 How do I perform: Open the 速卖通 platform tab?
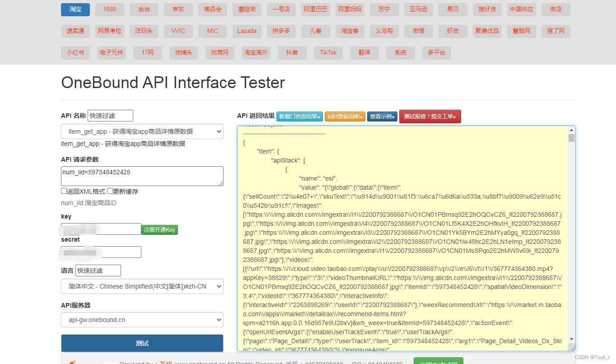(x=75, y=31)
